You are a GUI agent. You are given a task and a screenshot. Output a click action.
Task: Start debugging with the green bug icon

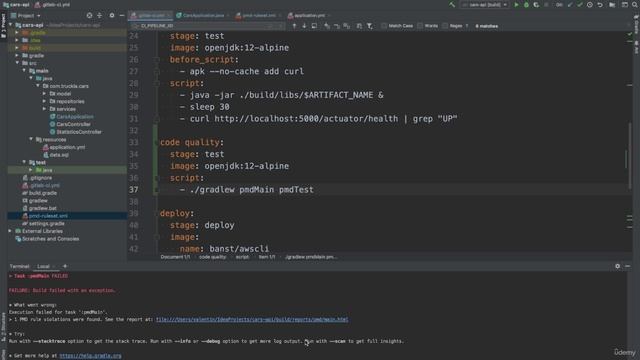click(x=527, y=5)
